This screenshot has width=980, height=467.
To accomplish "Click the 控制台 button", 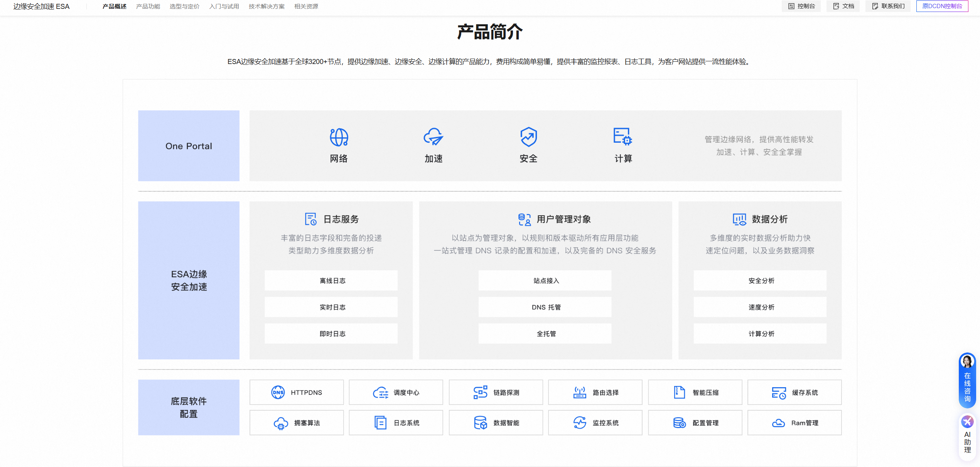I will (801, 6).
